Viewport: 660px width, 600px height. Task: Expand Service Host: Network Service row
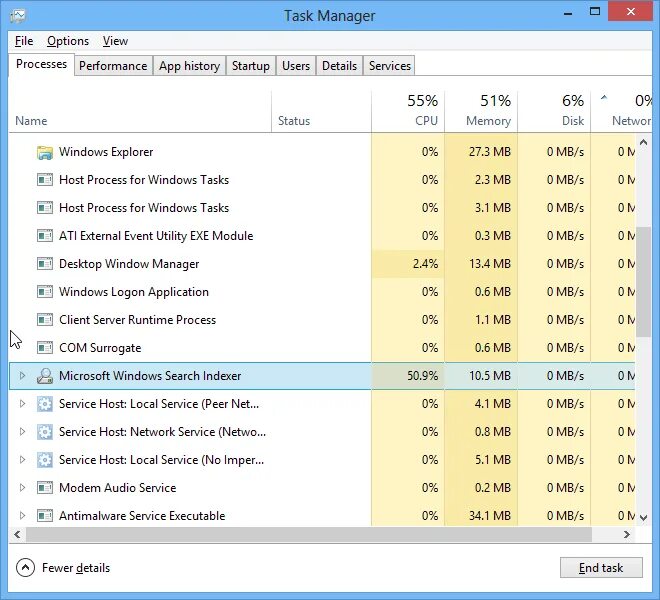[x=22, y=432]
